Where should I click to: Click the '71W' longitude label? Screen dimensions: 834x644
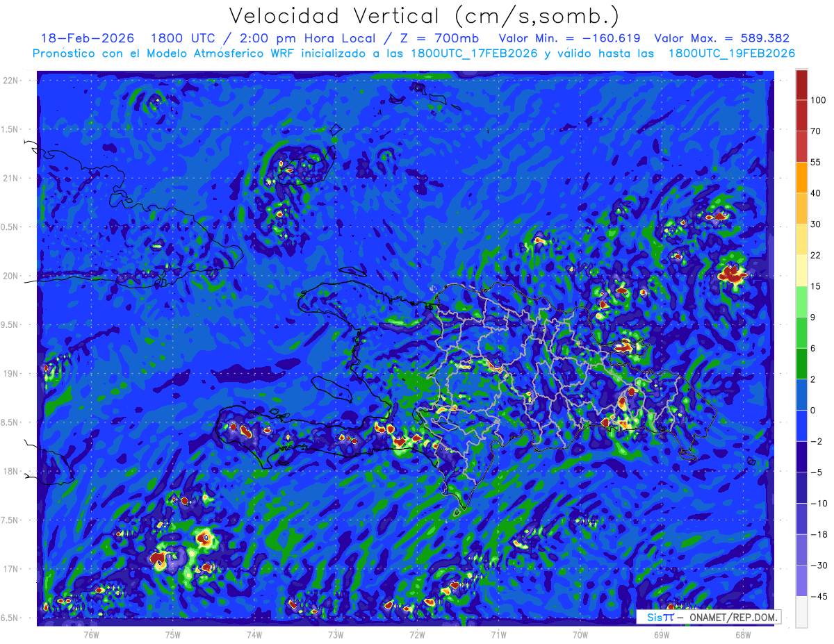pyautogui.click(x=498, y=634)
